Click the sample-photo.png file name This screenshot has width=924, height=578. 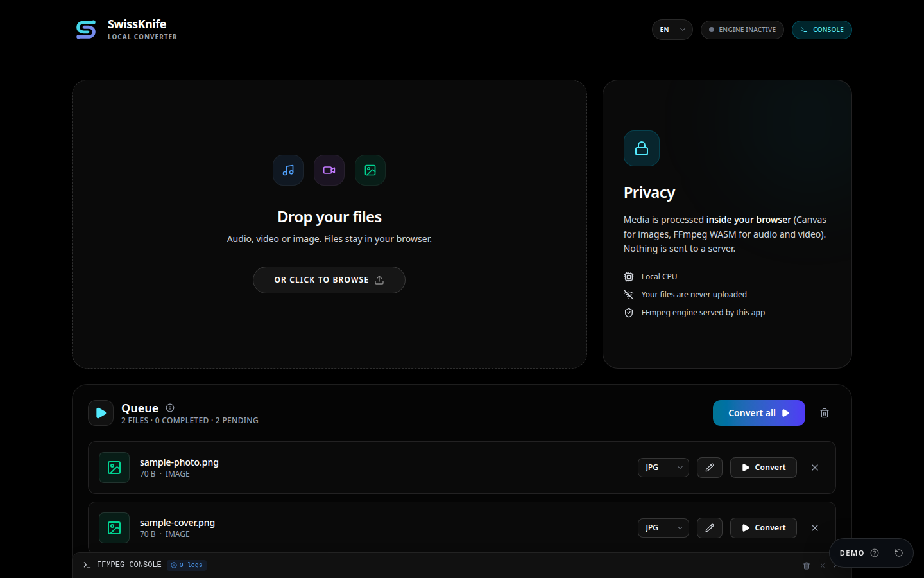[179, 462]
